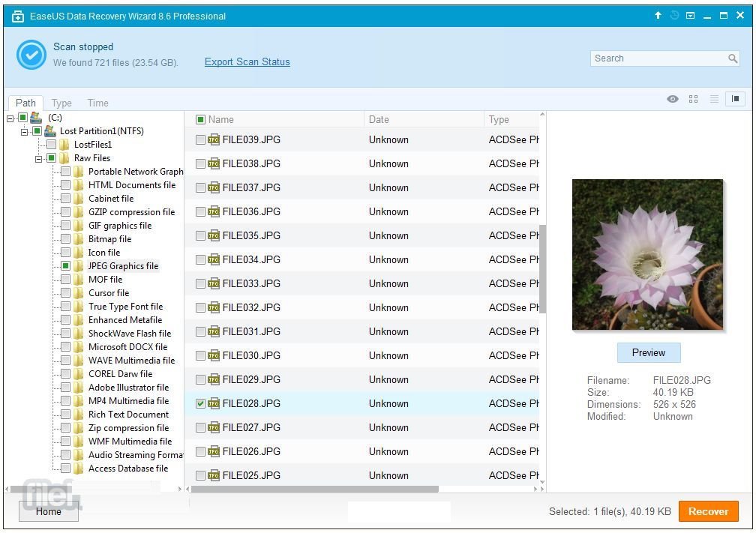The height and width of the screenshot is (533, 756).
Task: Uncheck the FILE028.JPG checkbox
Action: tap(200, 403)
